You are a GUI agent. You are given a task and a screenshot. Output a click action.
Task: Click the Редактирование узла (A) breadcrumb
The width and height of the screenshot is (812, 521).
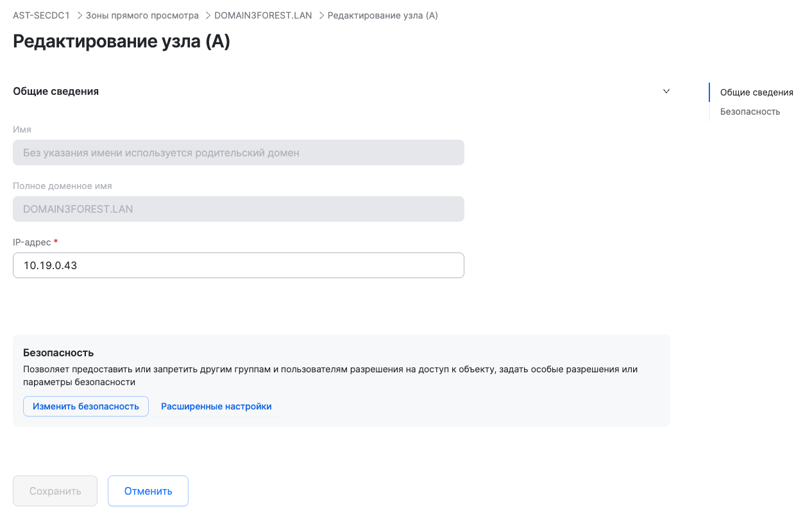[x=382, y=15]
